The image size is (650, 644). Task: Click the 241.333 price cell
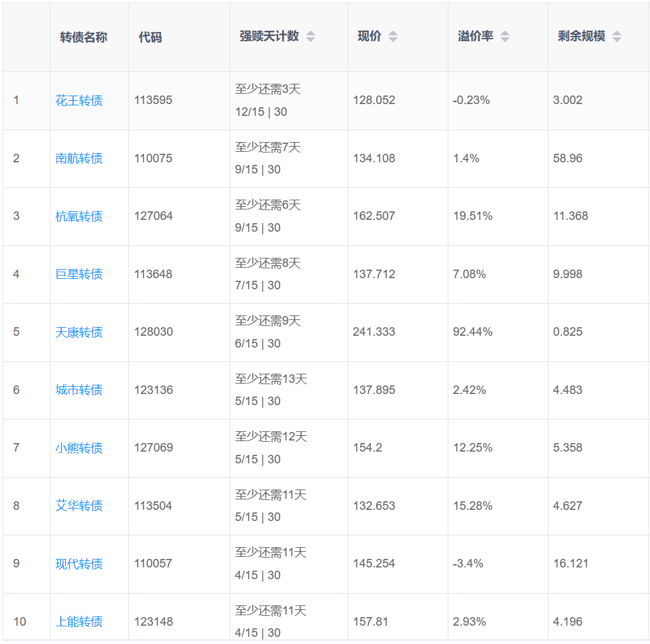374,332
